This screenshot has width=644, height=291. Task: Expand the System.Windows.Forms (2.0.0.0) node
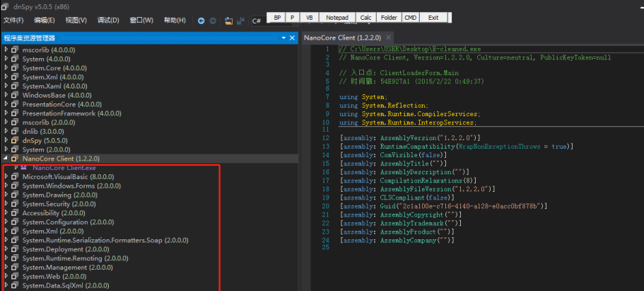pos(6,186)
